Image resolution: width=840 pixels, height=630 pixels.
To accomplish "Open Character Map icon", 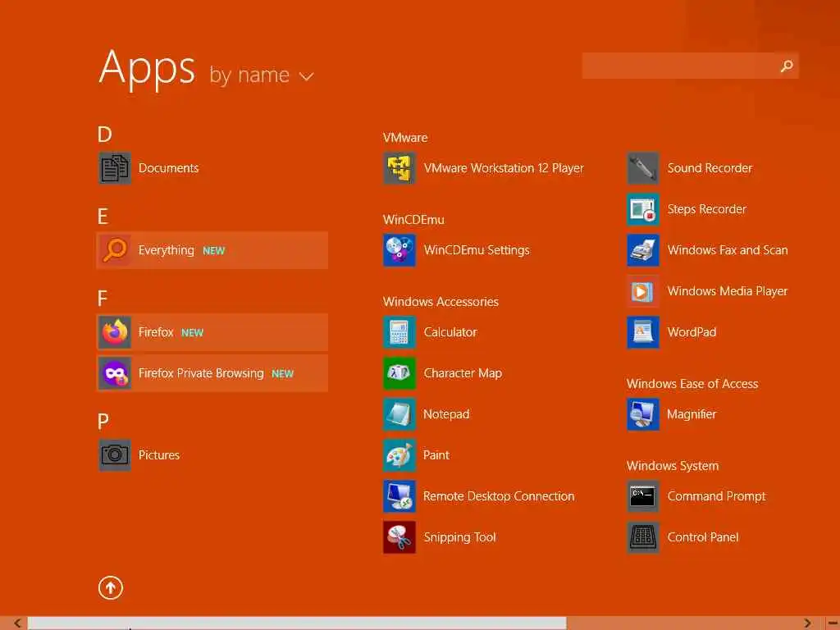I will tap(399, 373).
